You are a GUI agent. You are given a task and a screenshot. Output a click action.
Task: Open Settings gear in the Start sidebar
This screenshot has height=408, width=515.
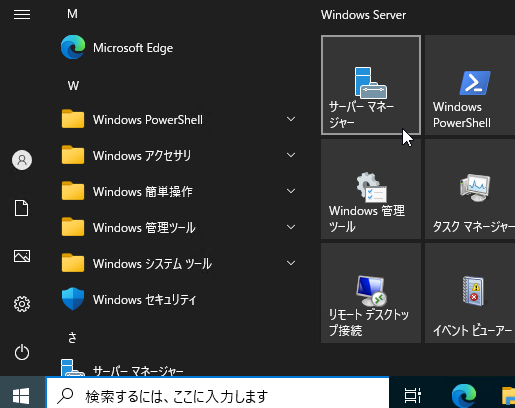(x=22, y=304)
